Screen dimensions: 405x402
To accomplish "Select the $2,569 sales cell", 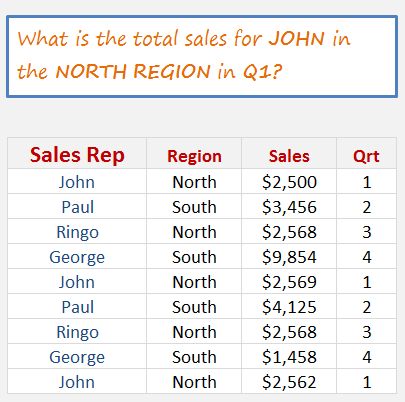I will pos(289,281).
